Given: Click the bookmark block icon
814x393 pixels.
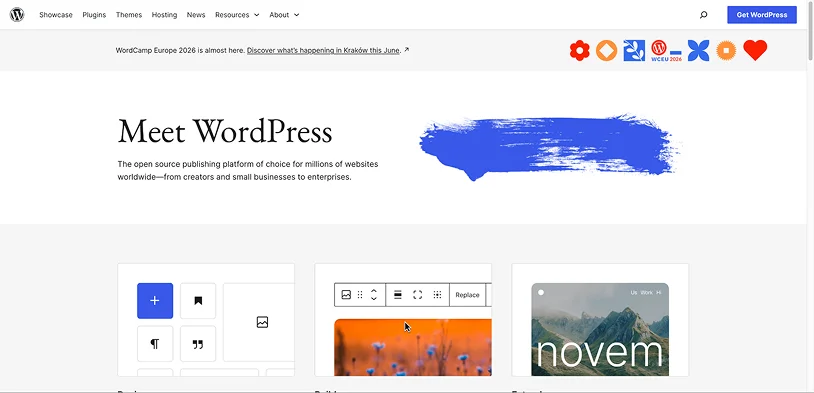Looking at the screenshot, I should (198, 301).
